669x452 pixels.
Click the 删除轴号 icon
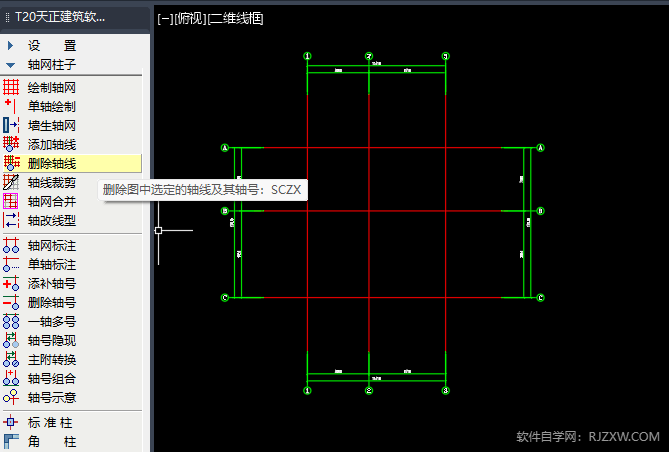11,302
